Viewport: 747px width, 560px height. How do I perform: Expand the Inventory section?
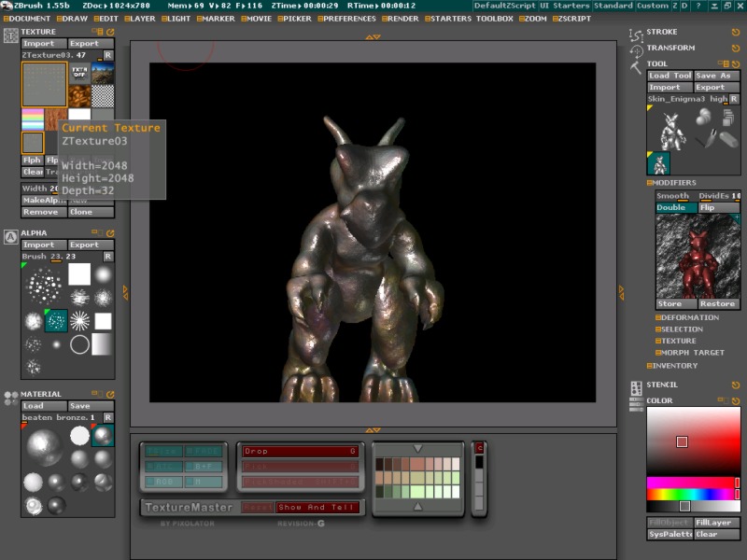tap(674, 365)
